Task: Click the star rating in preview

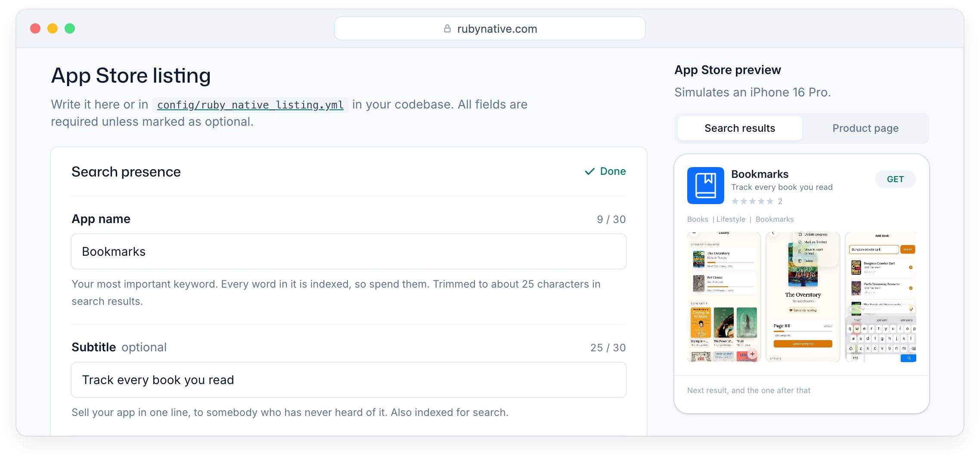Action: tap(752, 201)
